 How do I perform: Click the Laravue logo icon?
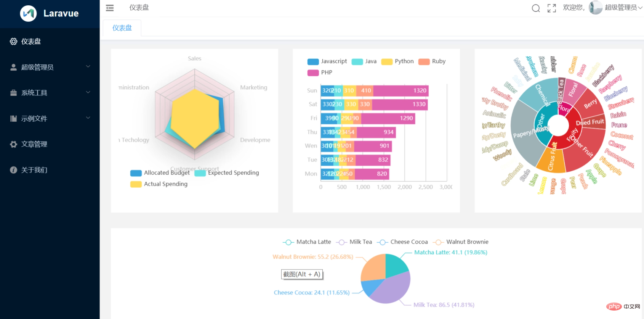pos(28,13)
